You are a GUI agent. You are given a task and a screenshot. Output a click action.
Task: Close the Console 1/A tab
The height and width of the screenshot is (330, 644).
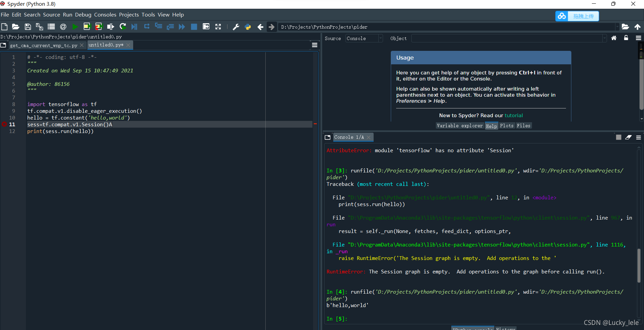pyautogui.click(x=369, y=137)
